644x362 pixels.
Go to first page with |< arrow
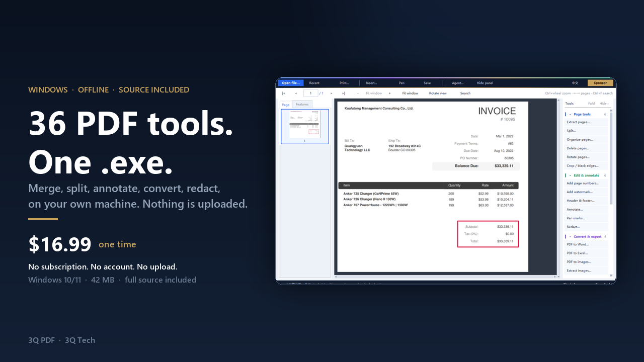point(284,93)
